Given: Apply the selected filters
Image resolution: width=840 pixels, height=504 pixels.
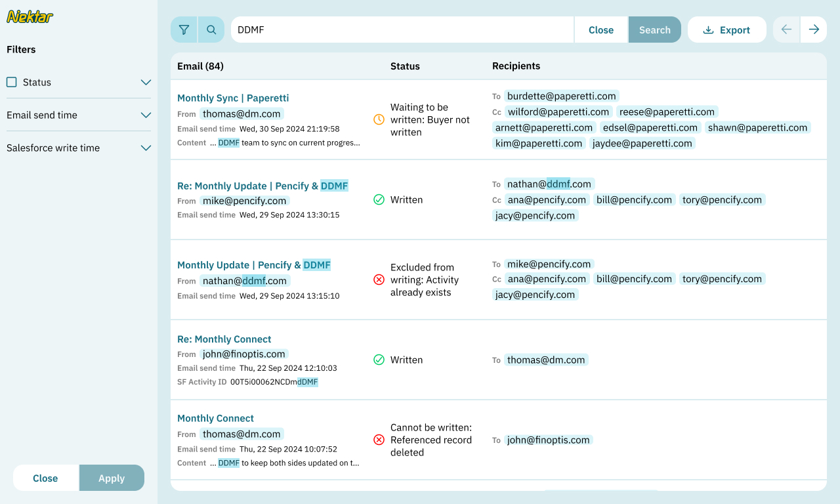Looking at the screenshot, I should [112, 478].
